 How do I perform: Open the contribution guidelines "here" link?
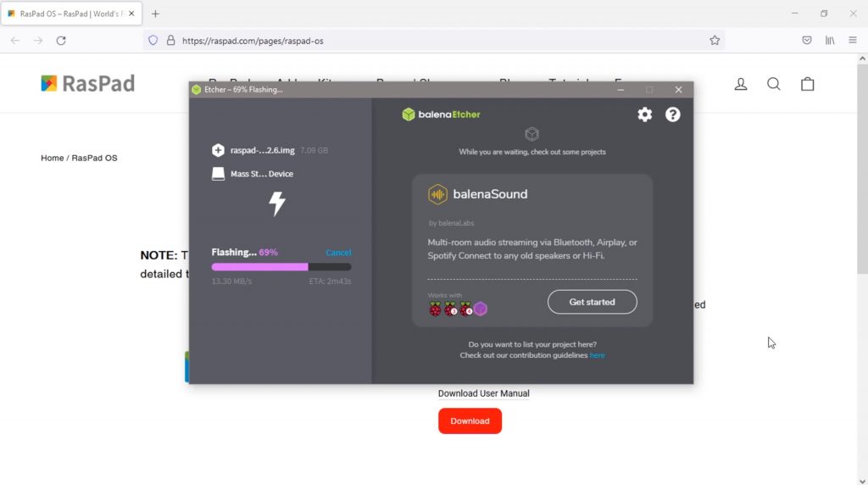point(598,355)
